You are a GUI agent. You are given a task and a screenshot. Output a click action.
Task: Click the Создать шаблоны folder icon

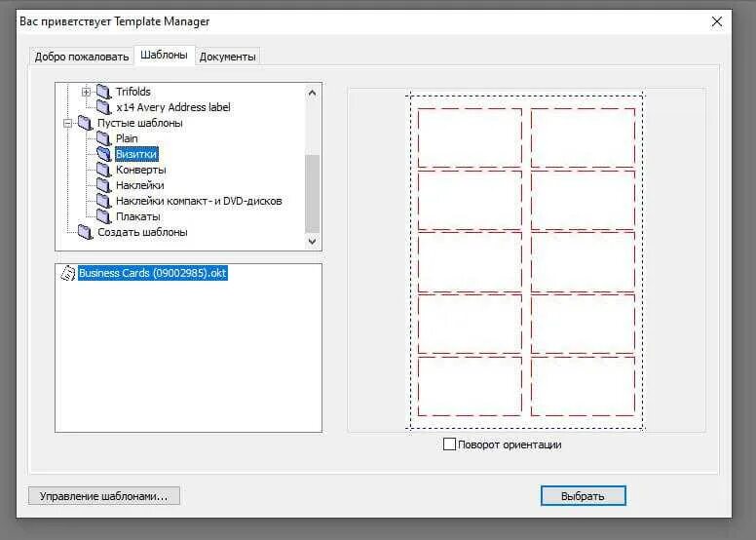click(x=85, y=232)
